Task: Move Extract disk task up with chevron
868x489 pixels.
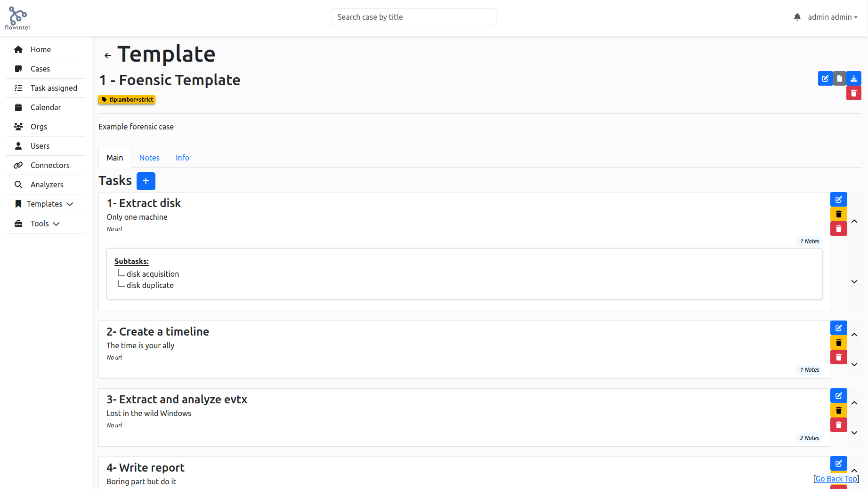Action: [x=854, y=222]
